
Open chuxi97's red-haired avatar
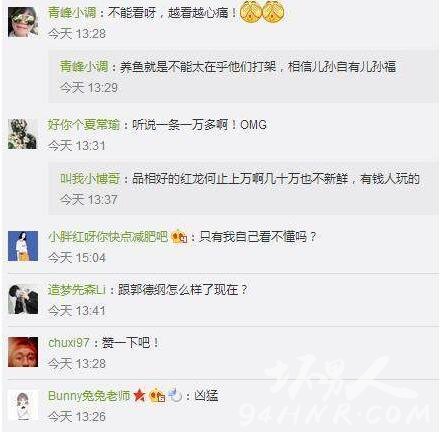click(23, 352)
